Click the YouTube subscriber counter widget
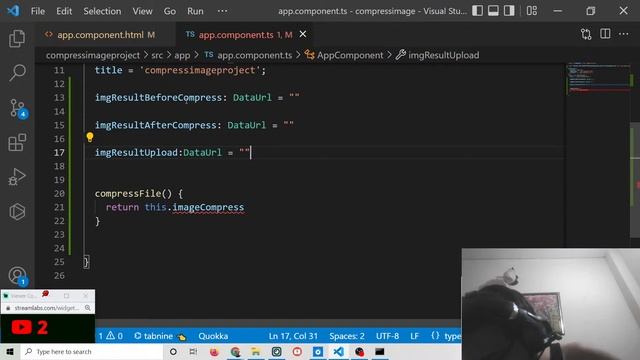The width and height of the screenshot is (640, 360). point(48,328)
